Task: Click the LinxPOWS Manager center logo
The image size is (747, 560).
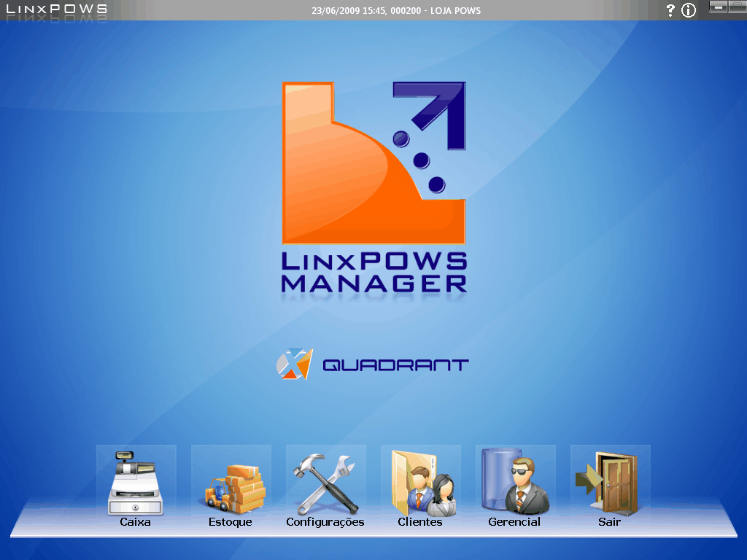Action: [x=374, y=188]
